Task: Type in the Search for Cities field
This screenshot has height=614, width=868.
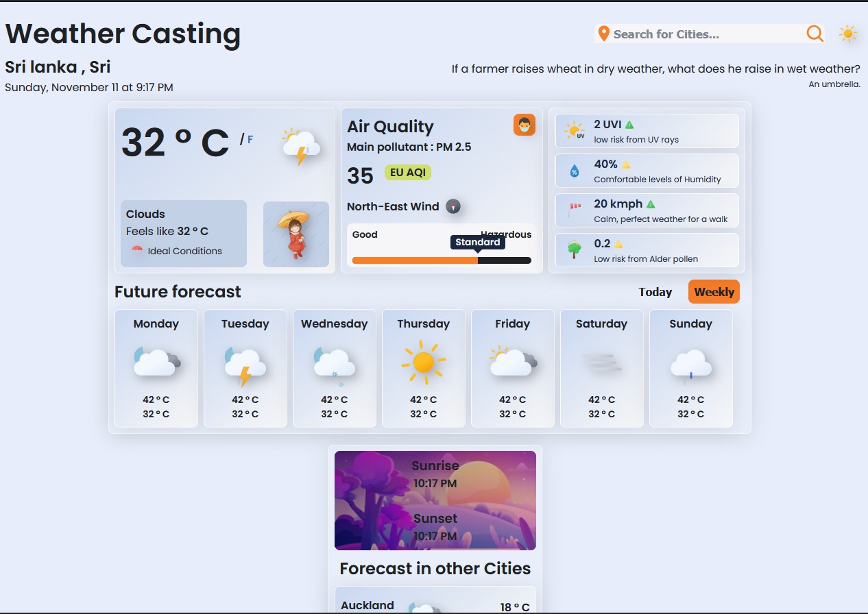Action: coord(706,34)
